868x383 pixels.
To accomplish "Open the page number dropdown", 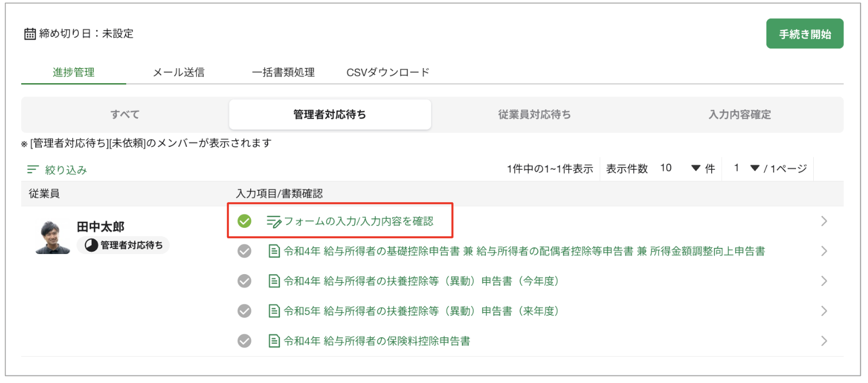I will pos(747,169).
